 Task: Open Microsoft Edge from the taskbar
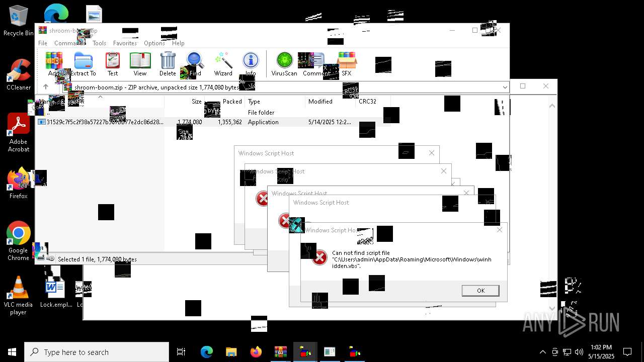pyautogui.click(x=207, y=352)
